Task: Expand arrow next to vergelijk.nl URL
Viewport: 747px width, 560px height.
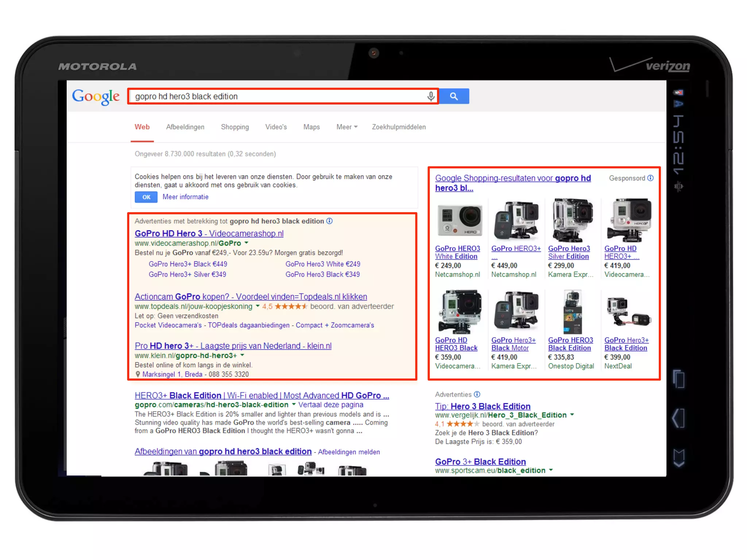Action: [x=572, y=415]
